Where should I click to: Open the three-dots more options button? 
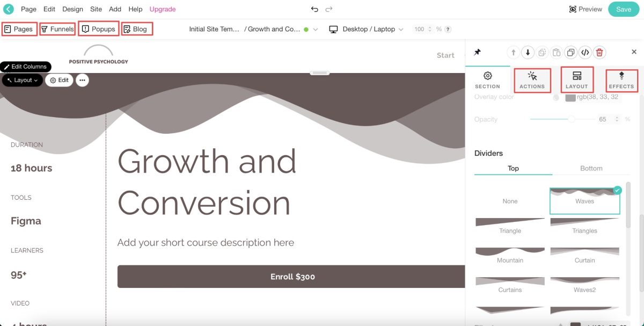click(x=82, y=80)
